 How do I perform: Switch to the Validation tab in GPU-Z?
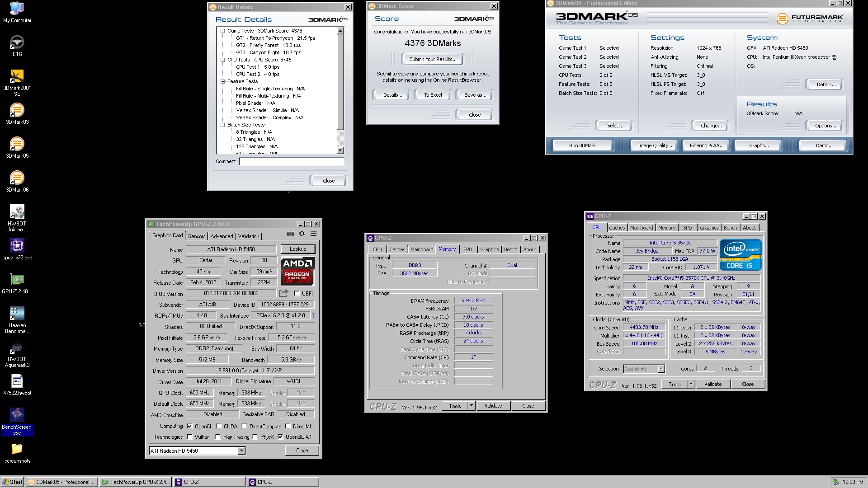tap(249, 236)
